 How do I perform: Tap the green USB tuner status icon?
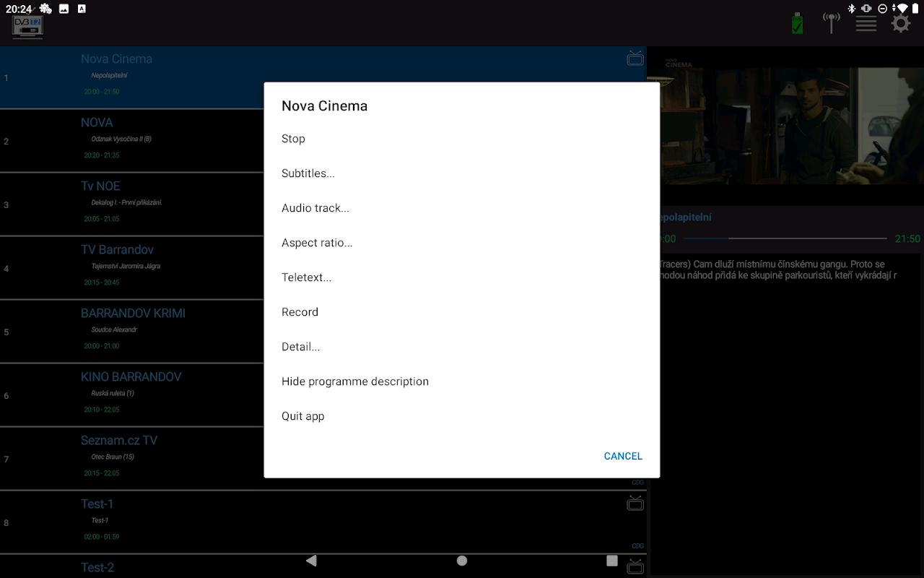tap(797, 23)
